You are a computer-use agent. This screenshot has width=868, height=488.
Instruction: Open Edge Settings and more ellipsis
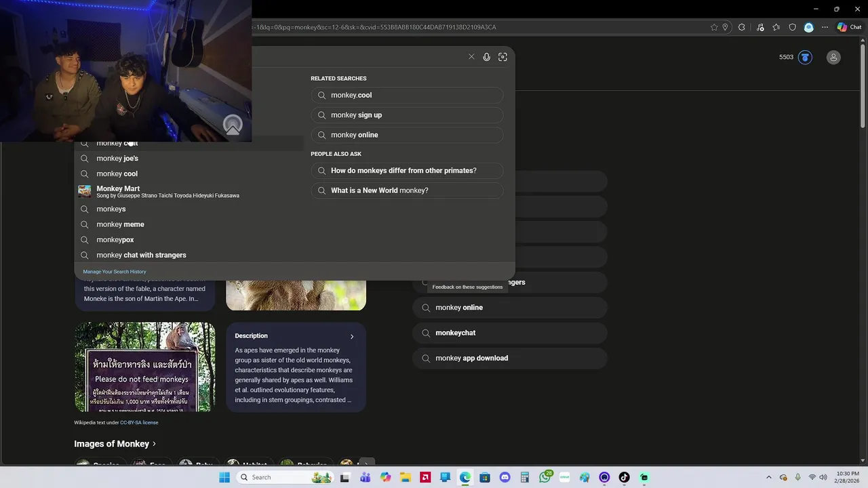point(825,27)
